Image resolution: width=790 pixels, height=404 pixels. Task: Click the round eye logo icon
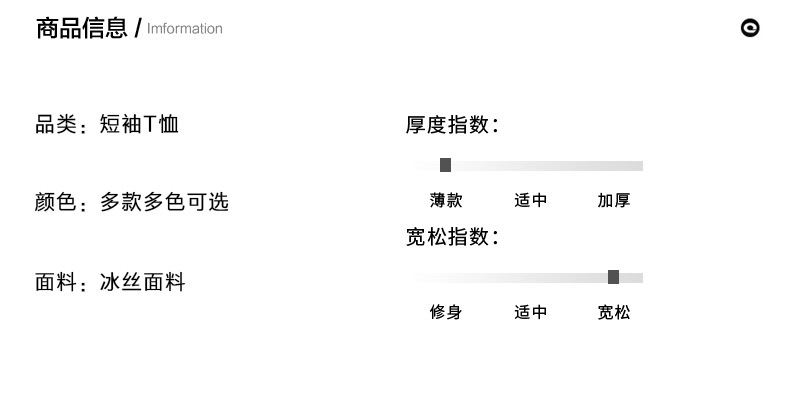pos(750,28)
